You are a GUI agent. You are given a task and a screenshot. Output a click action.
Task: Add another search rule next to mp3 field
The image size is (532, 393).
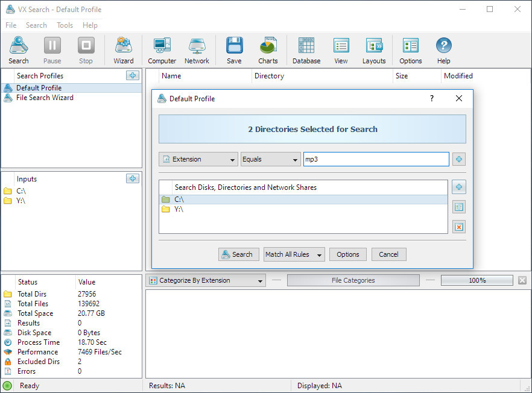coord(458,159)
